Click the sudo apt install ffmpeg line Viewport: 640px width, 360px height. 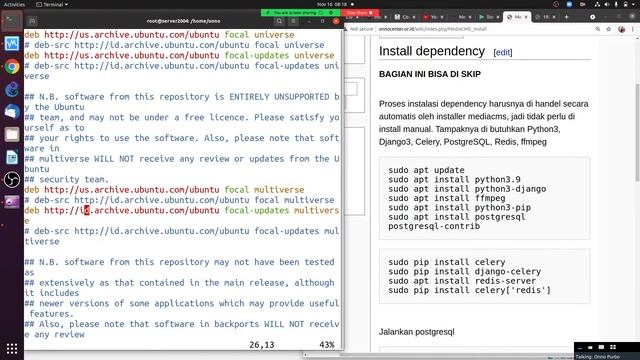click(447, 198)
